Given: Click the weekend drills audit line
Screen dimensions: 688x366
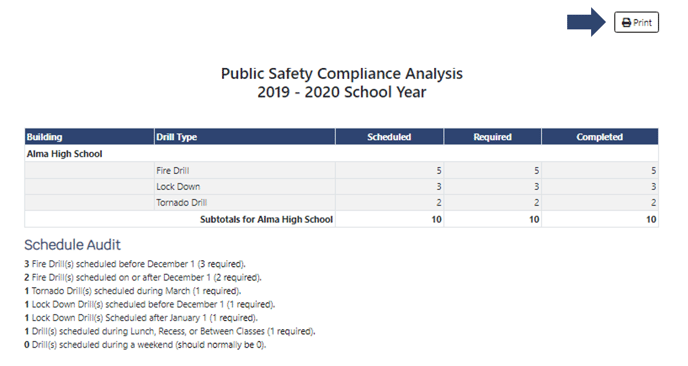Looking at the screenshot, I should click(x=145, y=345).
